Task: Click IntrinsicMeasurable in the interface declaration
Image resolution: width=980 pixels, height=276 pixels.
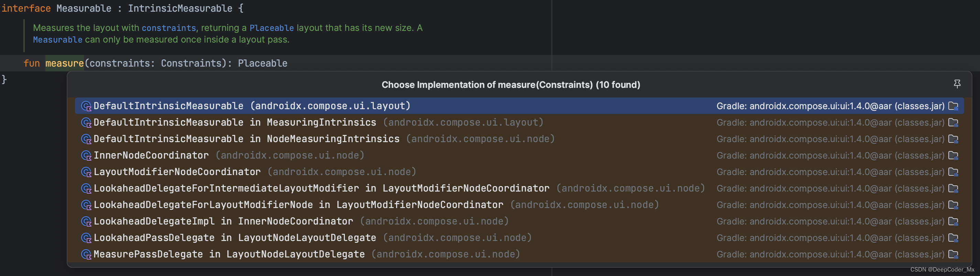Action: (180, 8)
